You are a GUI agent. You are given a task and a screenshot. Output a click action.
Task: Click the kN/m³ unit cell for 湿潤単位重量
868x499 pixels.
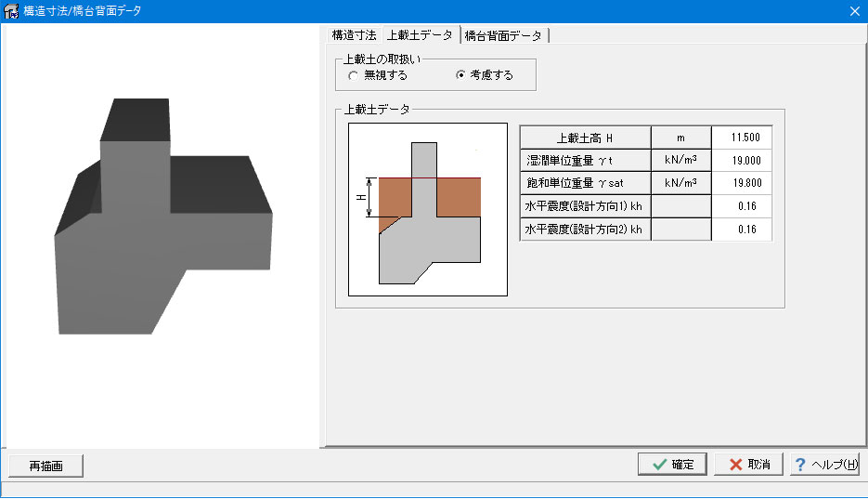pos(680,161)
